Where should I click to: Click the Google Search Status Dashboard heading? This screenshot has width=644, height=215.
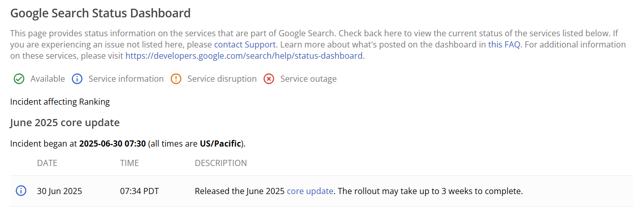(100, 13)
